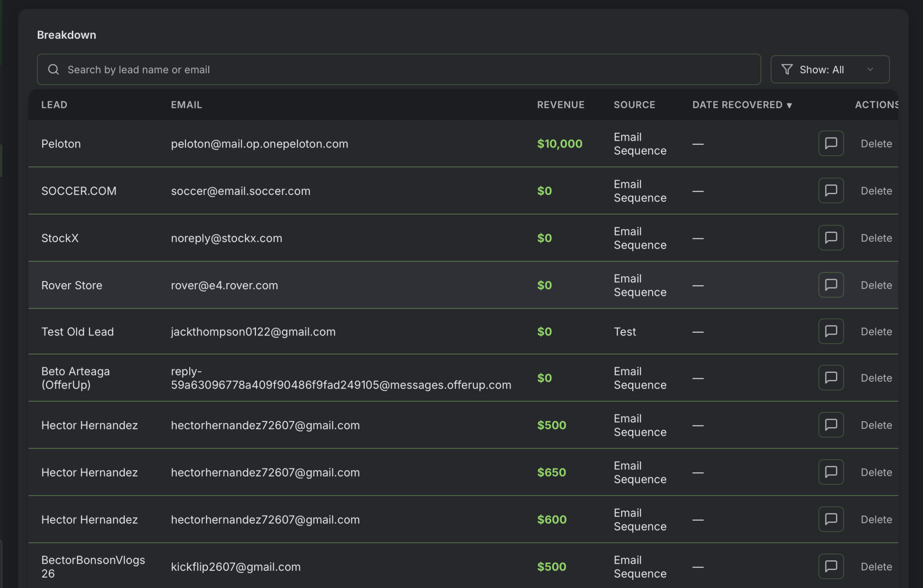Click message icon in Rover Store row

831,285
